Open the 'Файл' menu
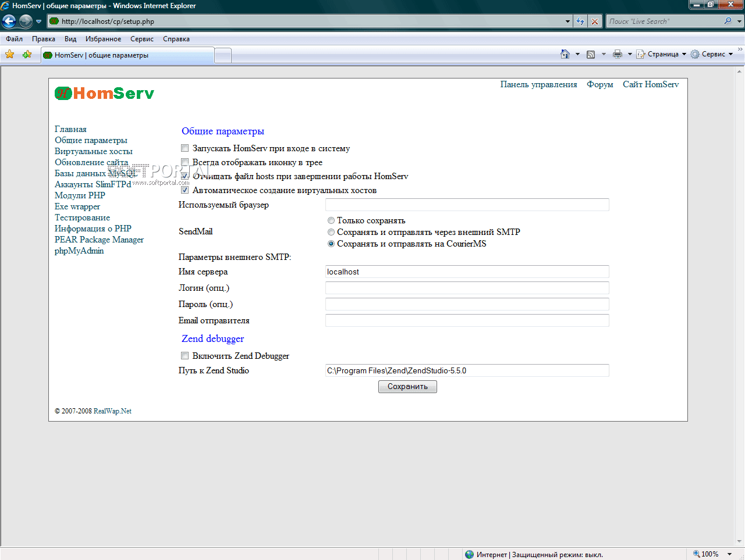 pyautogui.click(x=15, y=39)
